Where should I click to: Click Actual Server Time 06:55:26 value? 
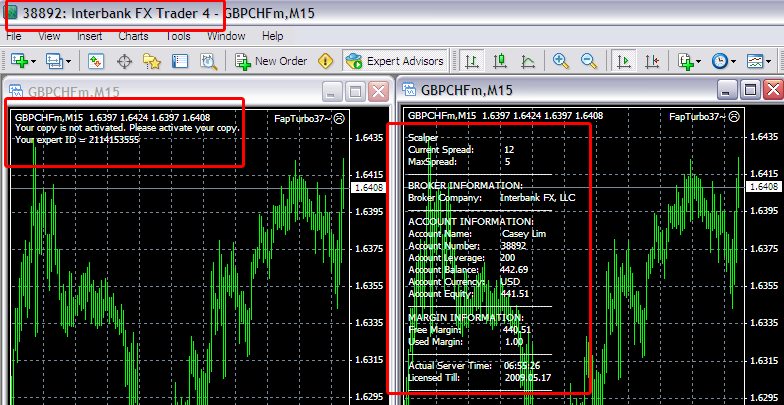pos(522,366)
